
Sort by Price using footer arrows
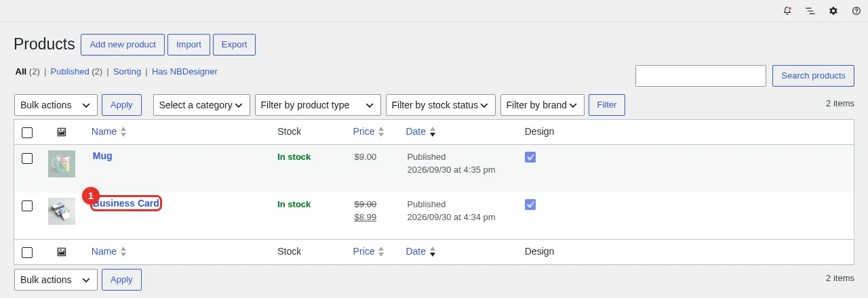(x=381, y=252)
